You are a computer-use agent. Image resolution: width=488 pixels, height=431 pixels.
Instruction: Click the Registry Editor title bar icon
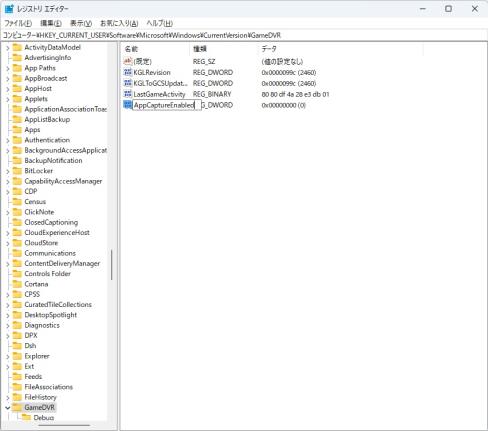click(9, 9)
